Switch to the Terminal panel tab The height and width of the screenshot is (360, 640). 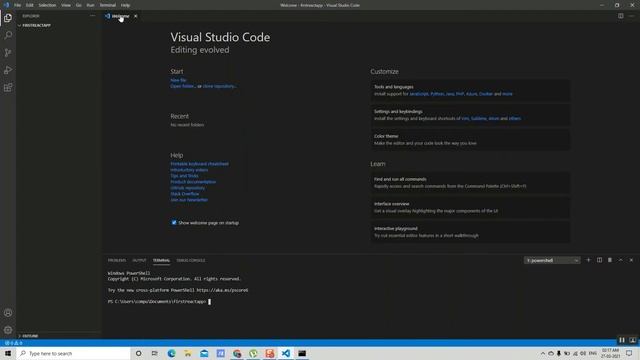pos(161,260)
